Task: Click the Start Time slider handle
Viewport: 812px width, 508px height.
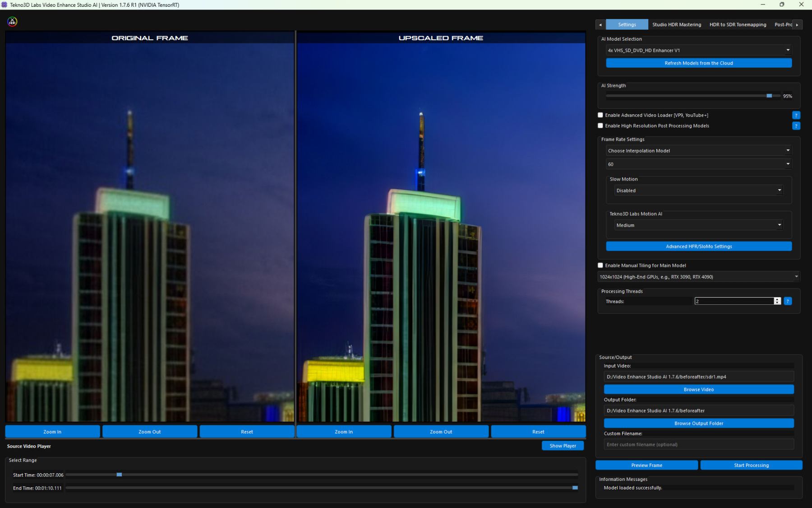Action: point(119,475)
